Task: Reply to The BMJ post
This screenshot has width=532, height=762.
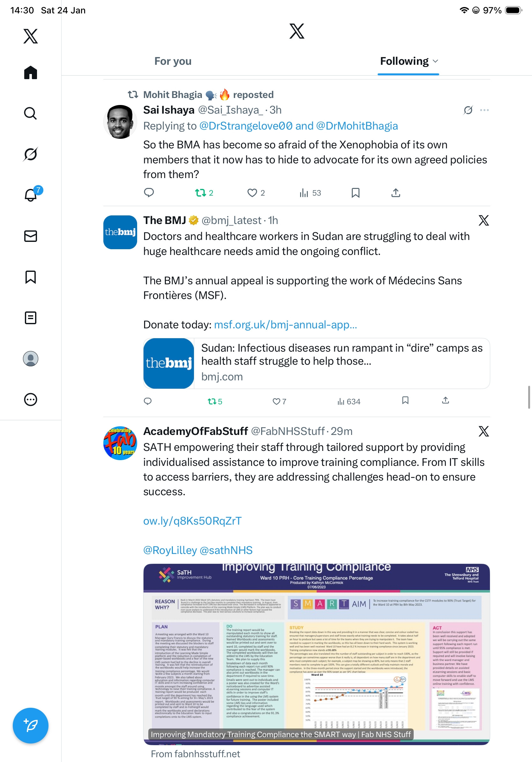Action: (x=148, y=401)
